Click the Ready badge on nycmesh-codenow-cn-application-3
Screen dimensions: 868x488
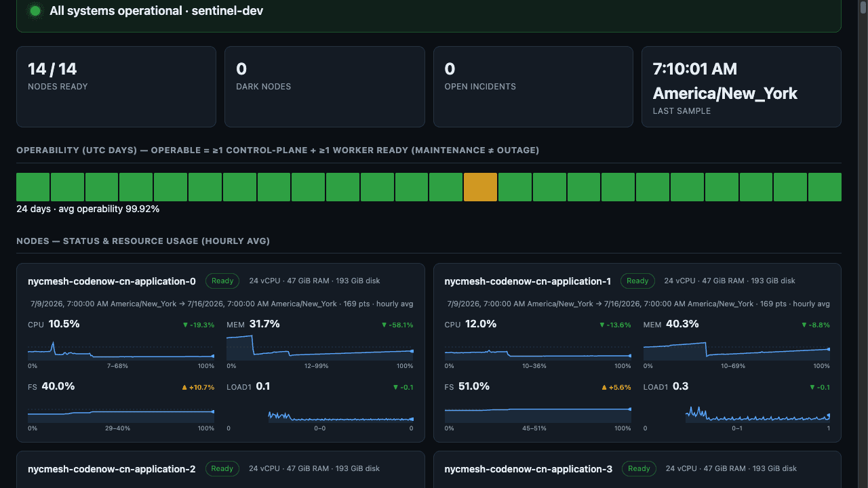639,468
